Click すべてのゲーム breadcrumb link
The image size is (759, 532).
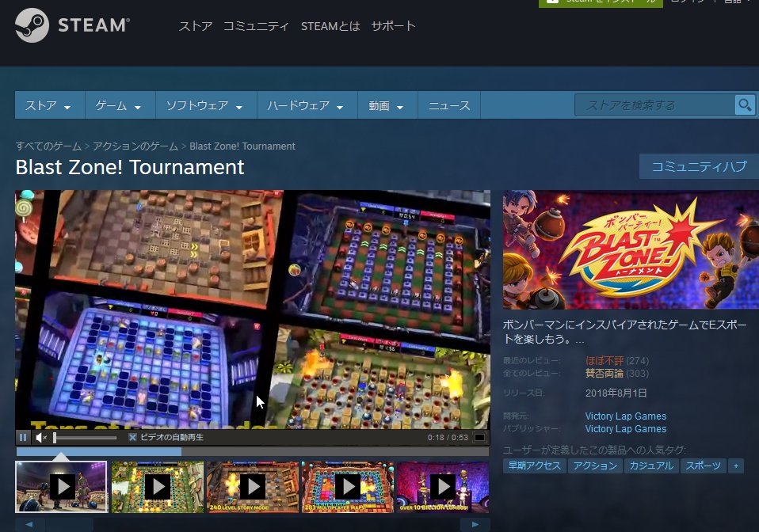point(48,146)
